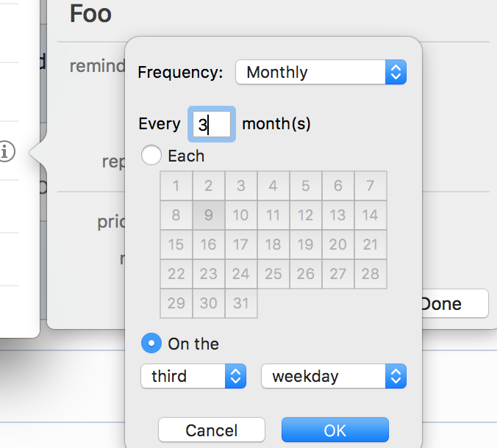Select the On the radio button
Viewport: 497px width, 448px height.
[x=151, y=343]
